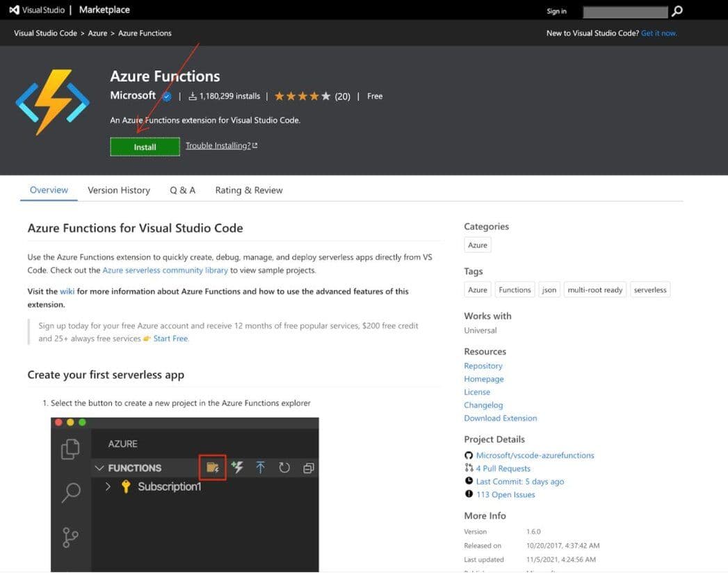Image resolution: width=728 pixels, height=577 pixels.
Task: Click the create new project folder icon
Action: [213, 468]
